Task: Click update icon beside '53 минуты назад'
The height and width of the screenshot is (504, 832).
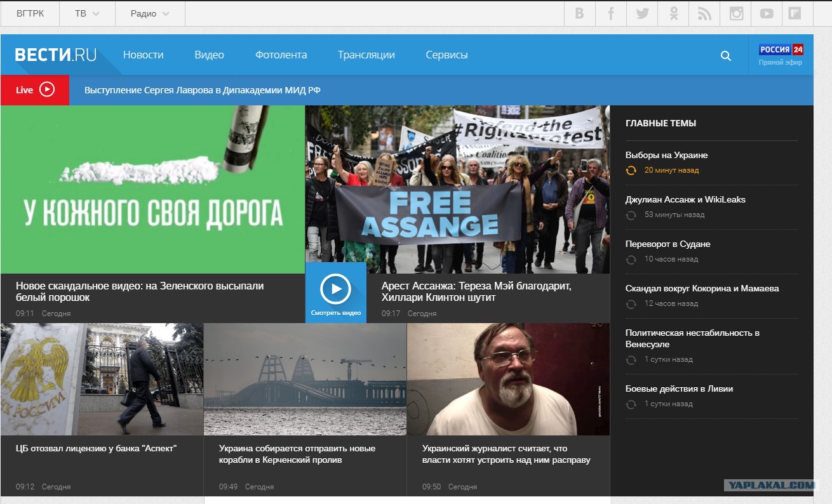Action: point(631,215)
